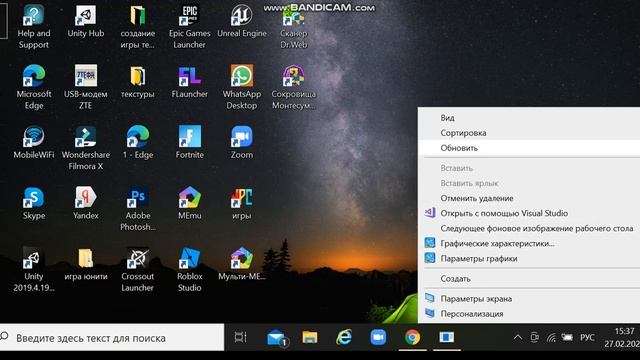Start the Epic Games Launcher shortcut
Screen dimensions: 640x360
pos(189,27)
